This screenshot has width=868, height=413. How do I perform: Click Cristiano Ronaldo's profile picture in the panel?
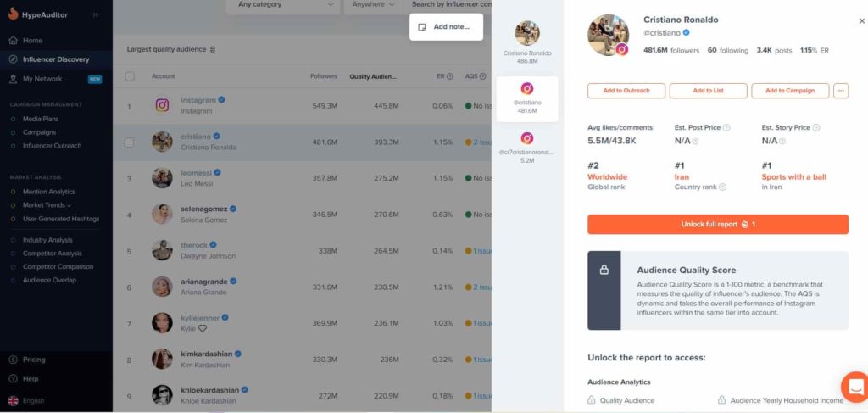pyautogui.click(x=609, y=35)
